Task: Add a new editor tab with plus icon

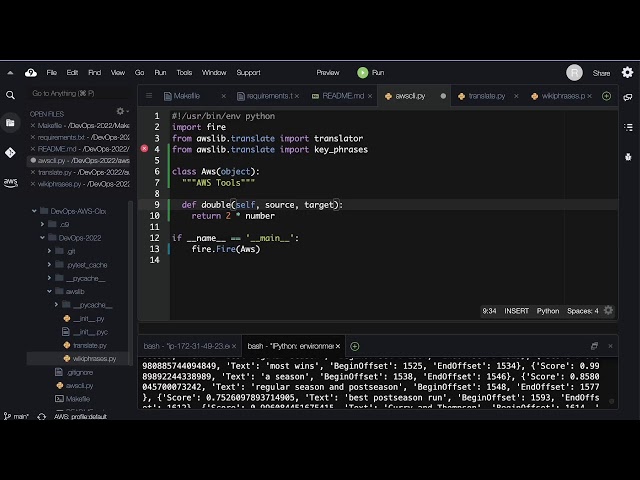Action: [x=607, y=96]
